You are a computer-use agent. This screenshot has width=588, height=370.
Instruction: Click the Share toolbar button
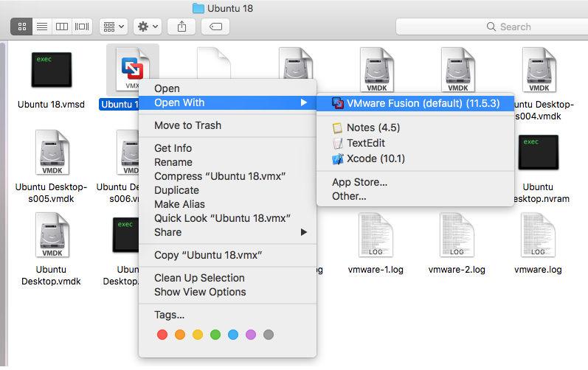pyautogui.click(x=181, y=27)
